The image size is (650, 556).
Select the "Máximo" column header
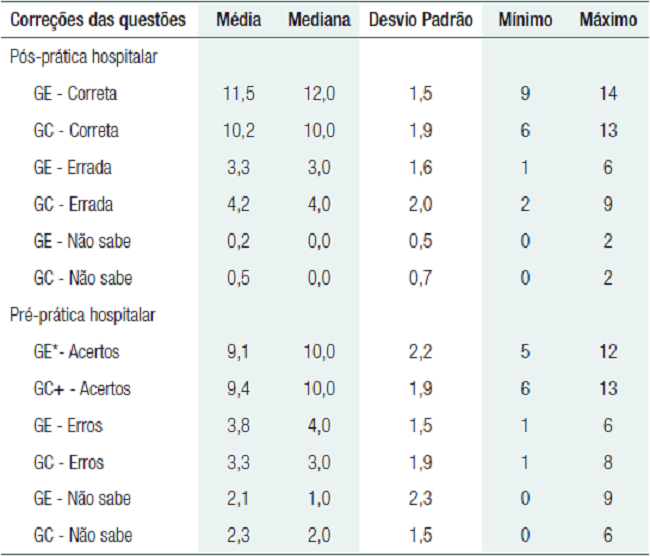click(x=608, y=20)
